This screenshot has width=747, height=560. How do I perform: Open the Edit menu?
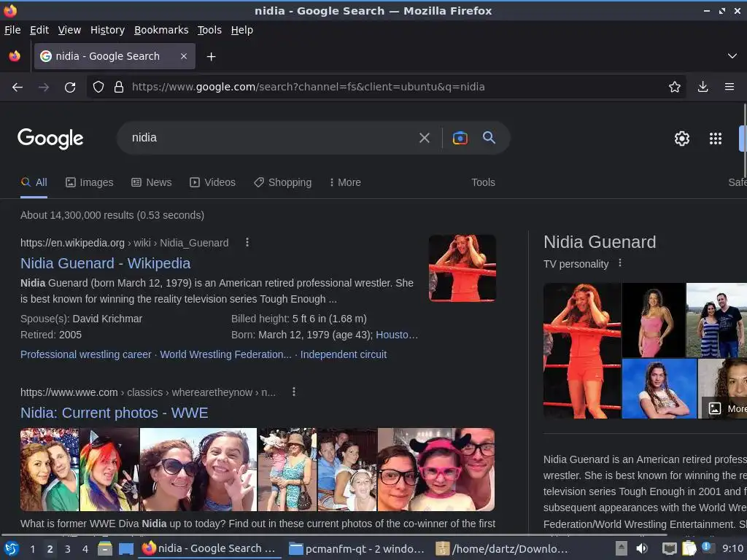coord(39,30)
